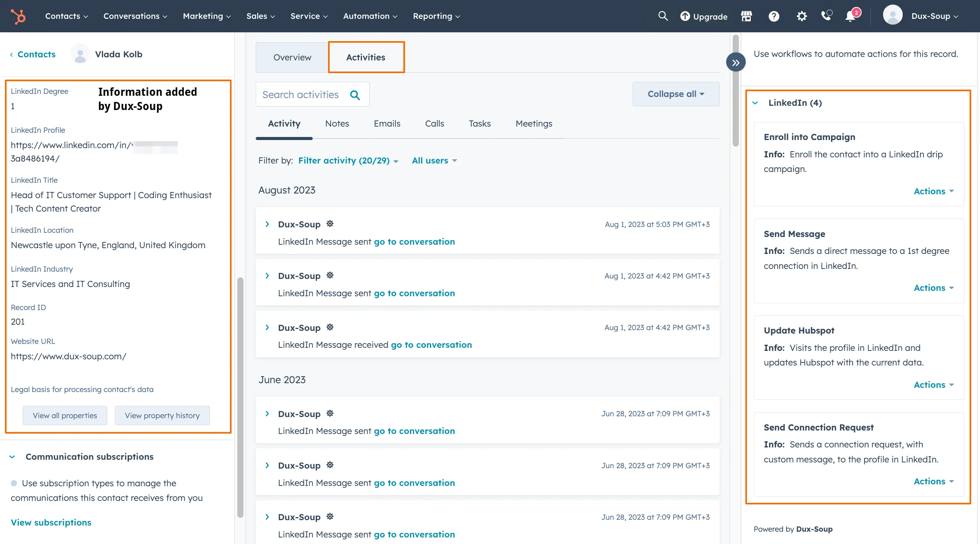Click the activity timeline vertical scrollbar
Image resolution: width=980 pixels, height=544 pixels.
coord(735,91)
